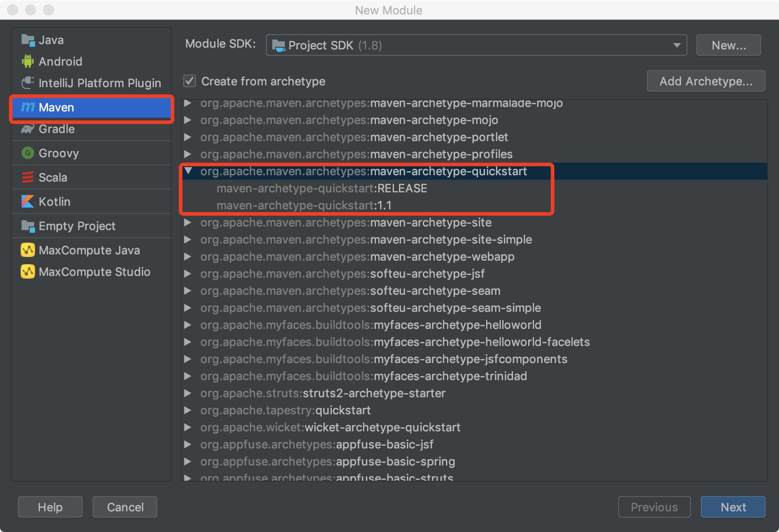Click the Next button
This screenshot has width=779, height=532.
(x=733, y=507)
